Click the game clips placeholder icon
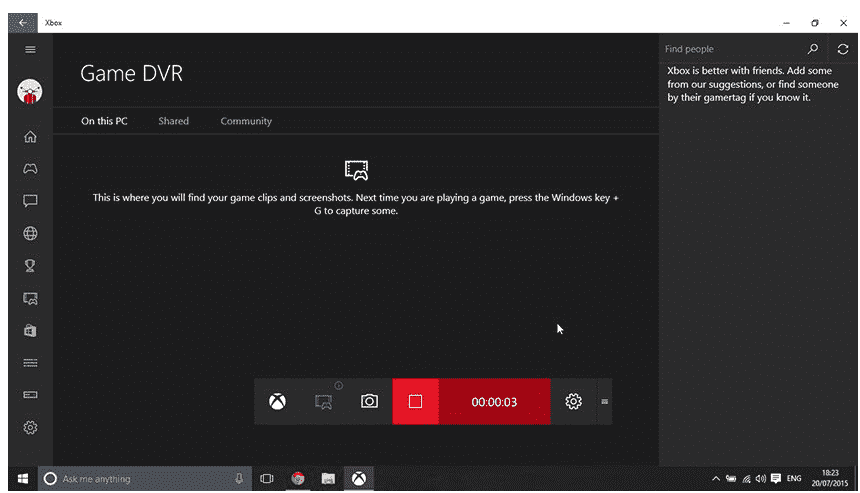The image size is (860, 493). [x=357, y=170]
